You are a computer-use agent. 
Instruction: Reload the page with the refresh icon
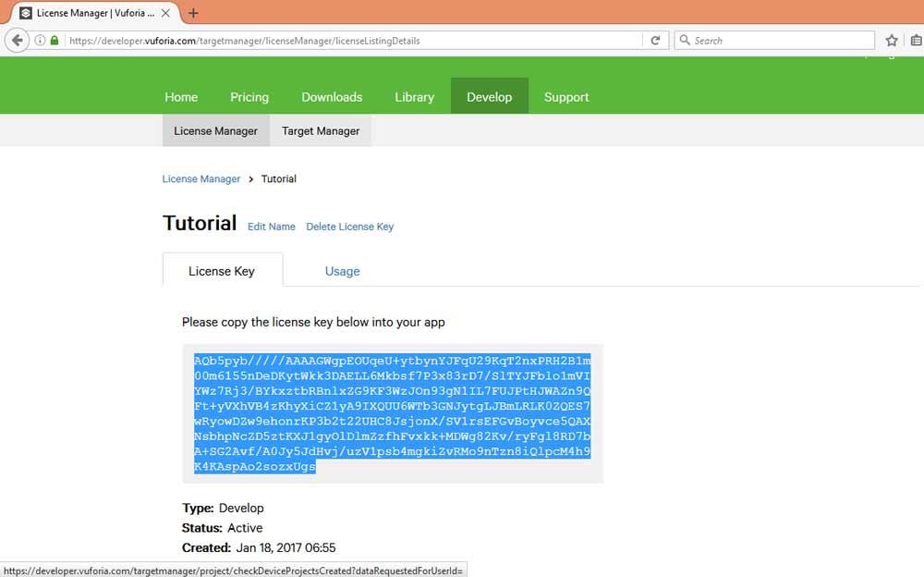(x=655, y=41)
